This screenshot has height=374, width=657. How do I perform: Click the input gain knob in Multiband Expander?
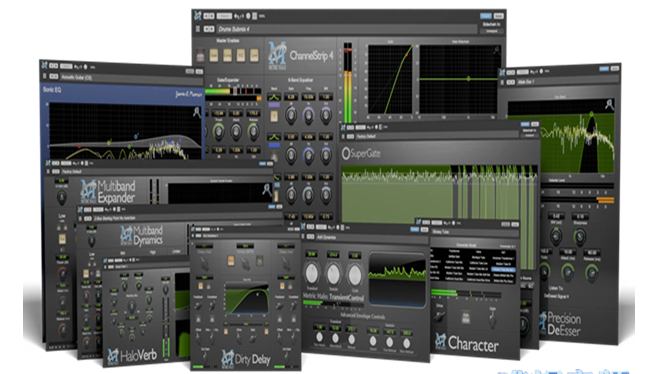pos(62,197)
